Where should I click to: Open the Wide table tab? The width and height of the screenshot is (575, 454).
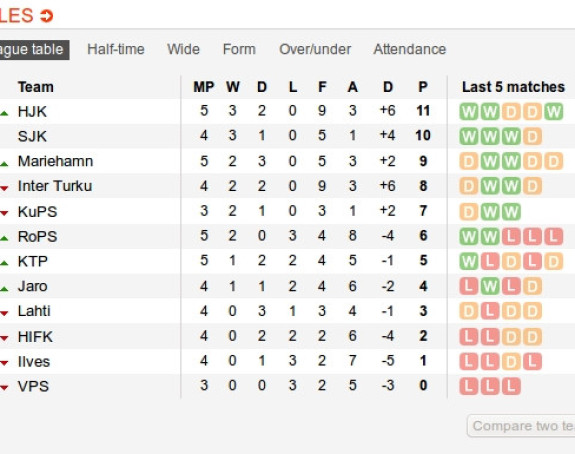183,50
